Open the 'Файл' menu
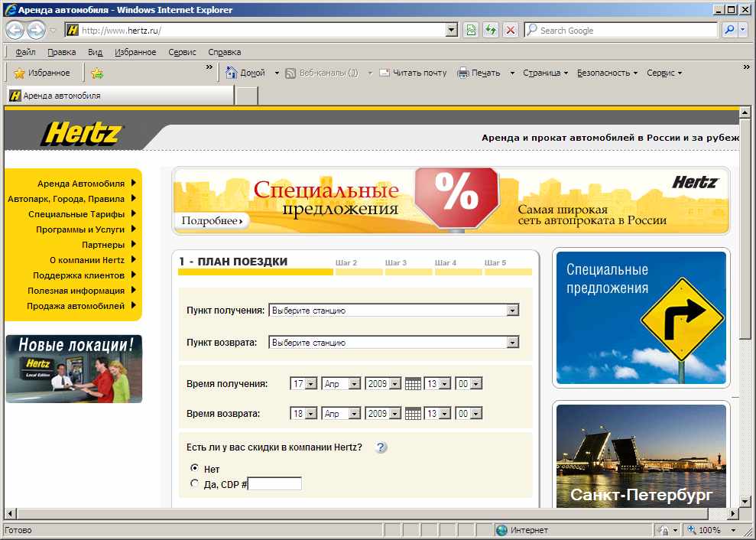 [25, 52]
